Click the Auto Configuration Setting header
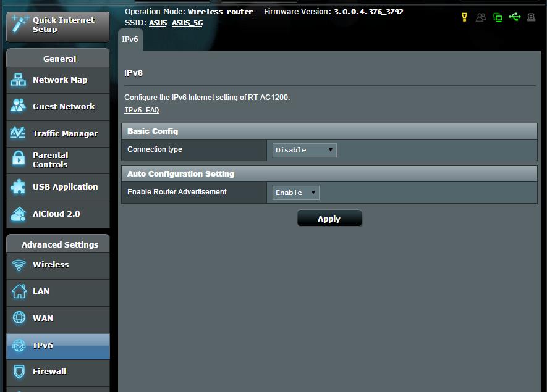 click(329, 174)
